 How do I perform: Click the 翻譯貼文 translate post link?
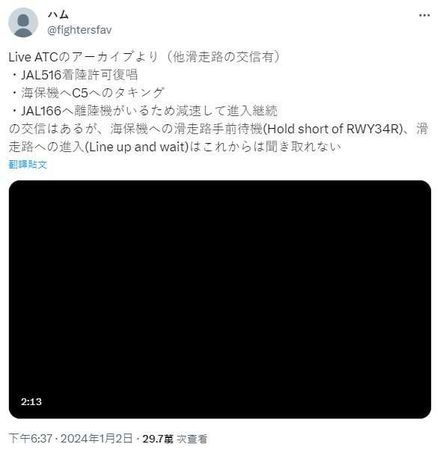pyautogui.click(x=28, y=164)
